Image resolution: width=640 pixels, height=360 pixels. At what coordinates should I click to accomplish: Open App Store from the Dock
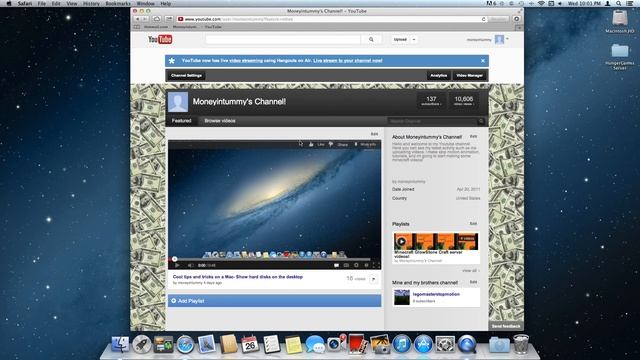[x=423, y=344]
